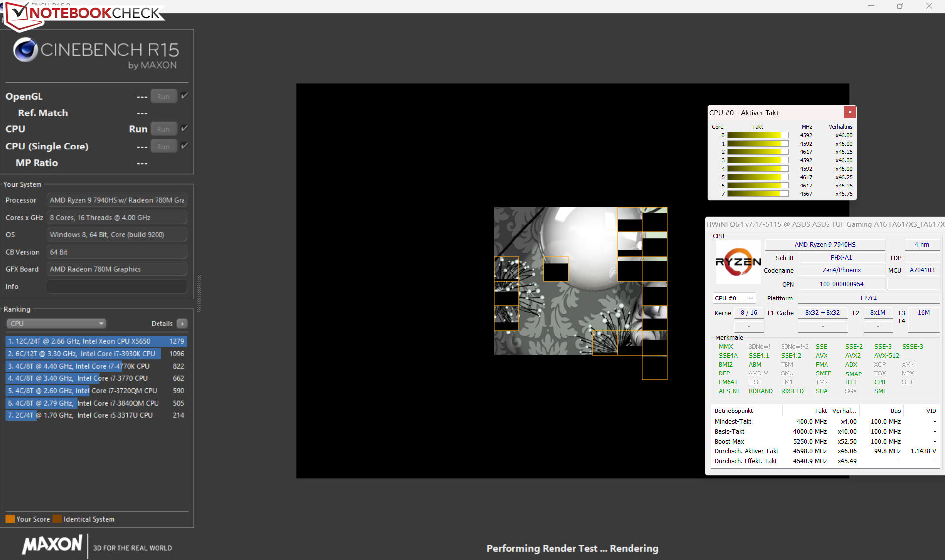The image size is (945, 560).
Task: Click the Codename value Zen4/Phoenix
Action: point(841,270)
